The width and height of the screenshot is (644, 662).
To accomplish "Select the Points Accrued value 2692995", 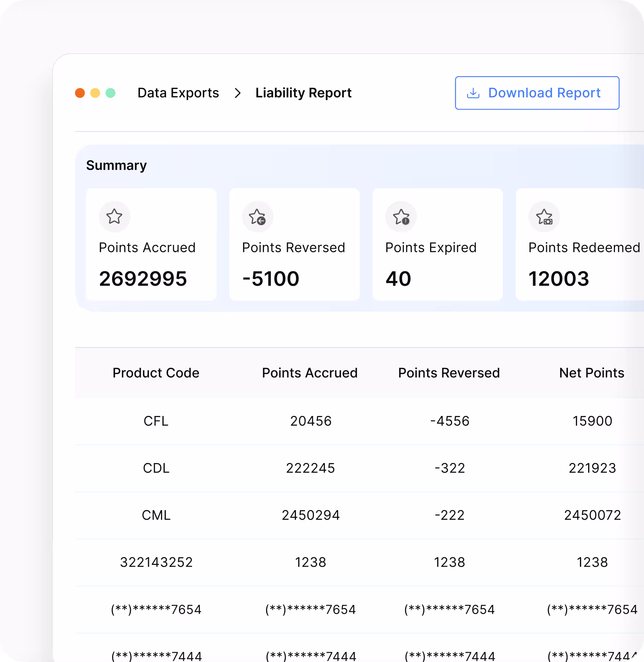I will pyautogui.click(x=143, y=279).
